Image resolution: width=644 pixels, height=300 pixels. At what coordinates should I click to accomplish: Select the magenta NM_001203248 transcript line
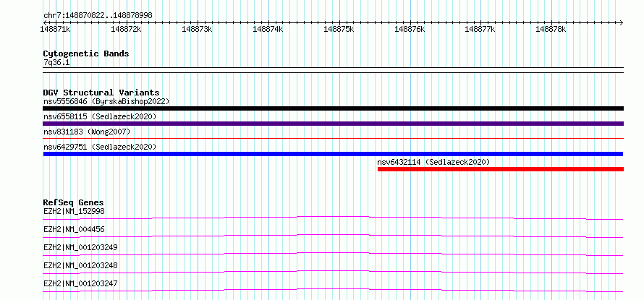(x=333, y=271)
